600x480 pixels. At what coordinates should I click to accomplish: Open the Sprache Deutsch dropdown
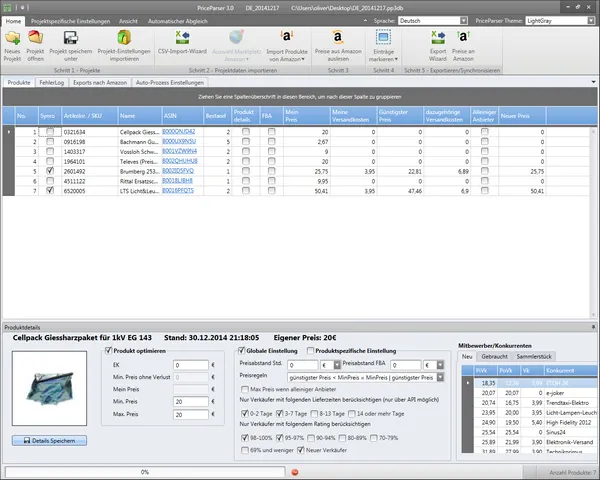point(463,21)
